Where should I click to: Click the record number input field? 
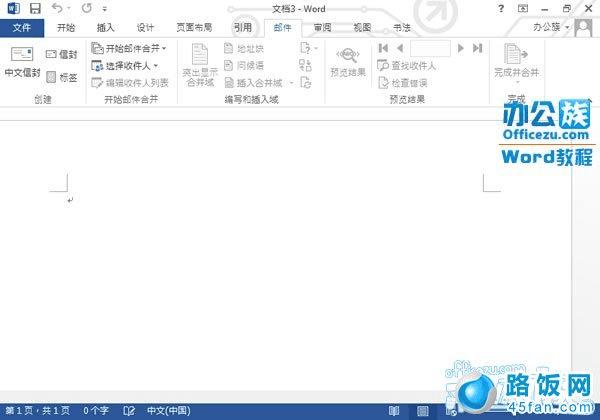coord(430,48)
